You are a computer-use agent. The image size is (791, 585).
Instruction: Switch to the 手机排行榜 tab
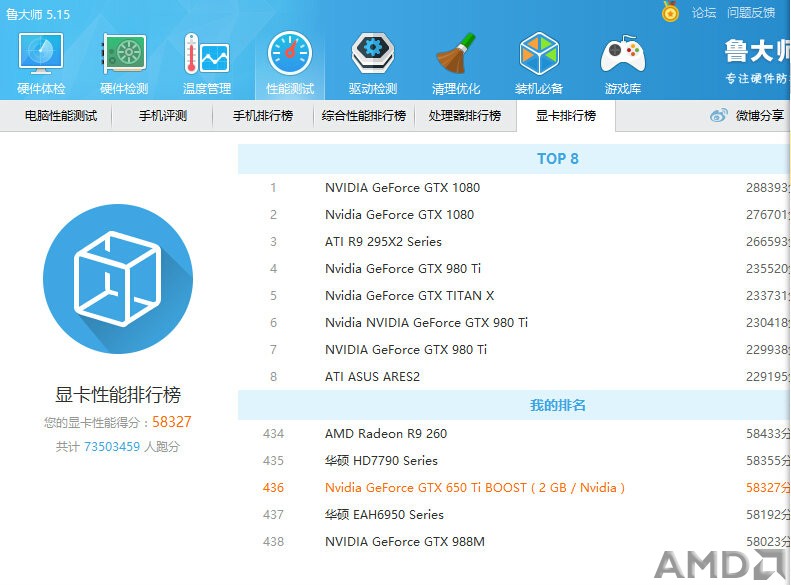[263, 116]
